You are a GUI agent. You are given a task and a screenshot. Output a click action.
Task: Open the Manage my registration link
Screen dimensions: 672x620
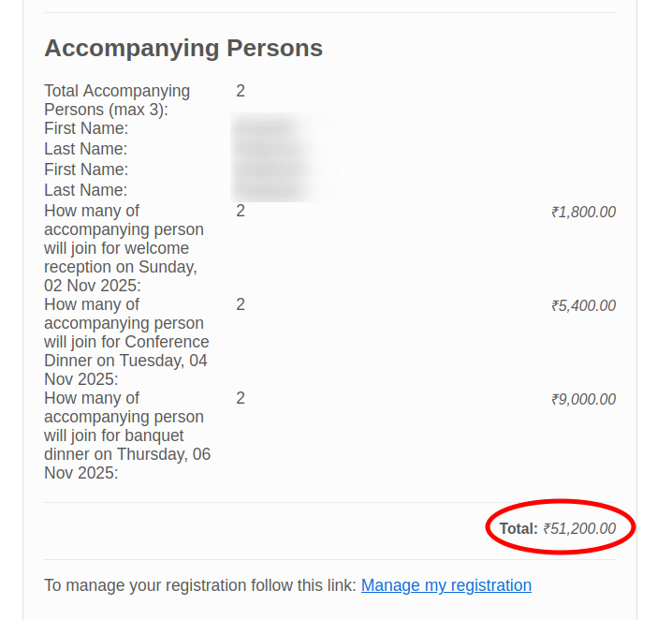tap(446, 585)
